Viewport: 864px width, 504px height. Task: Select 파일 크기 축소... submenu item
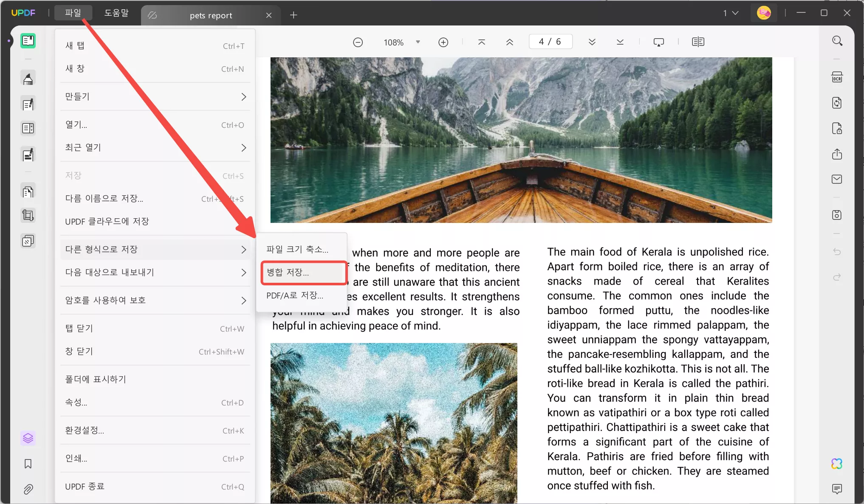[302, 250]
